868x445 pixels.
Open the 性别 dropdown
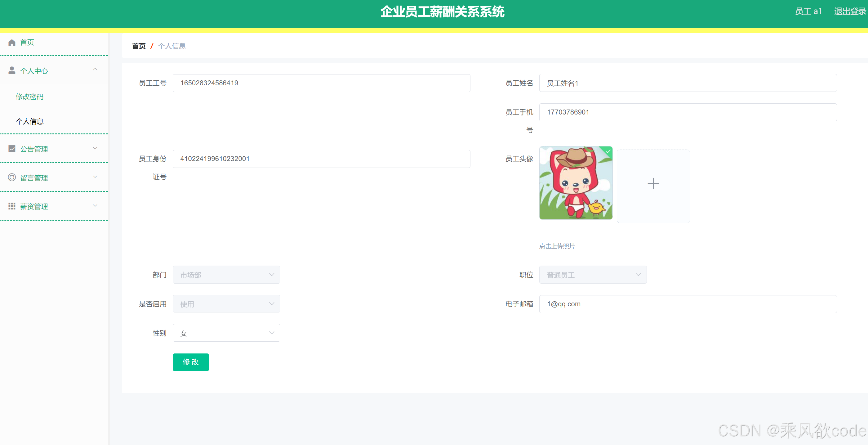226,333
